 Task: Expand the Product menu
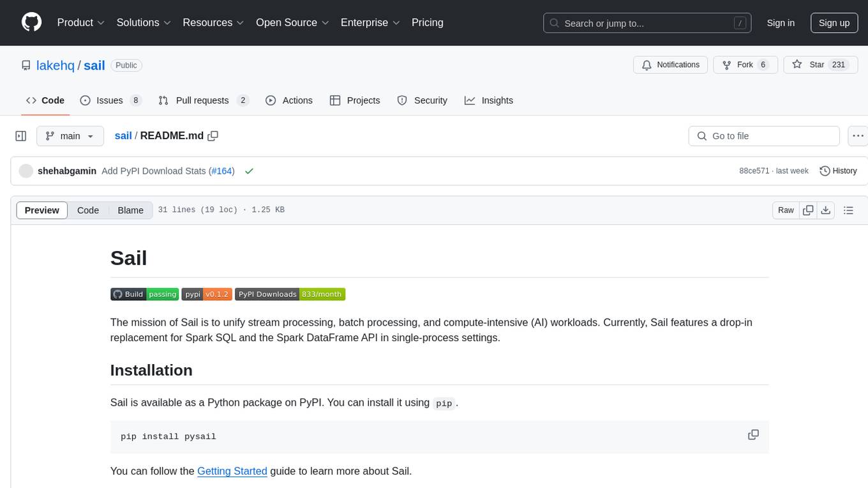click(81, 22)
